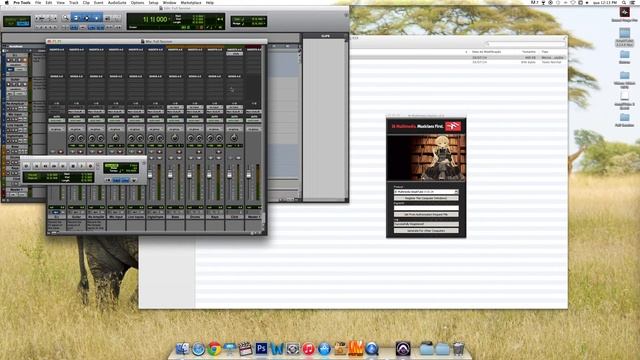Click return-to-zero button in floating Transport
Viewport: 640px width, 360px height.
pos(37,166)
